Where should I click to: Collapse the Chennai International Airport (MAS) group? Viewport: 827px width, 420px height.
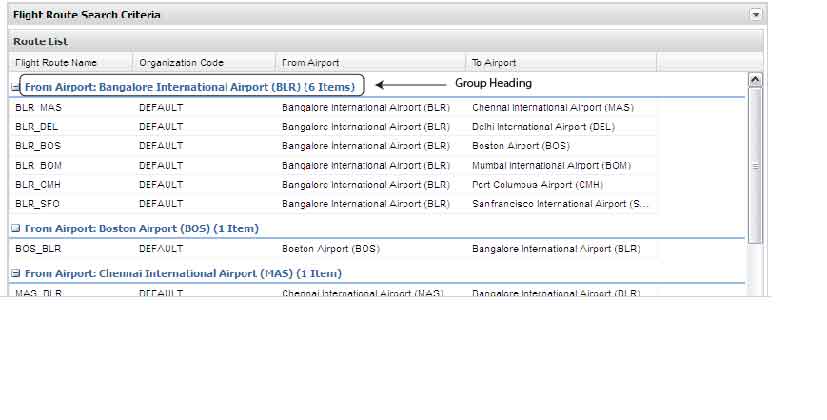tap(16, 273)
